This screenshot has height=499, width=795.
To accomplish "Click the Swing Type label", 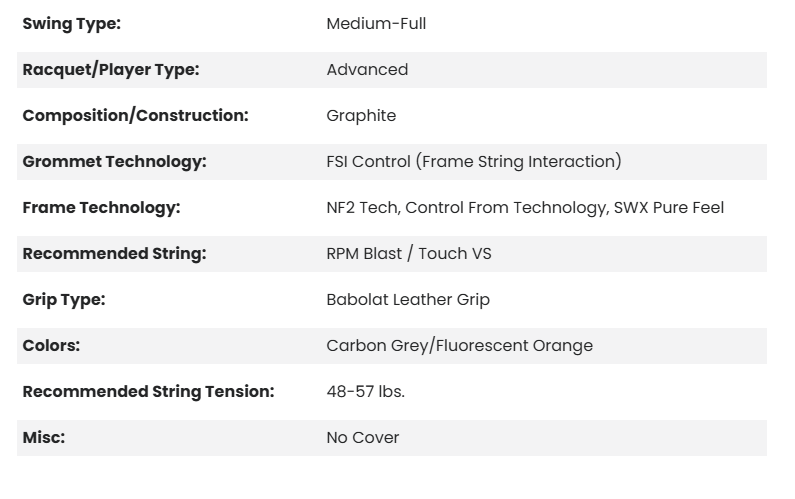I will tap(71, 24).
